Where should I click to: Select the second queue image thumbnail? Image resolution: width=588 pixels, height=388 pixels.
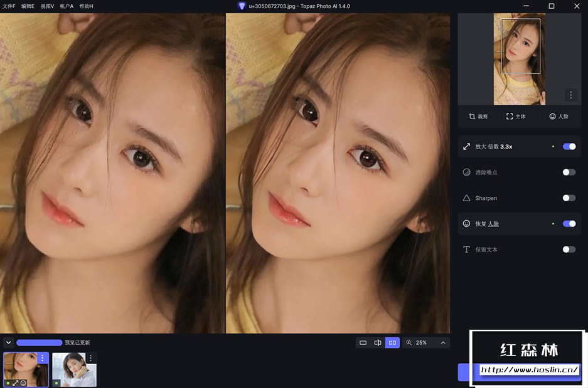tap(74, 370)
